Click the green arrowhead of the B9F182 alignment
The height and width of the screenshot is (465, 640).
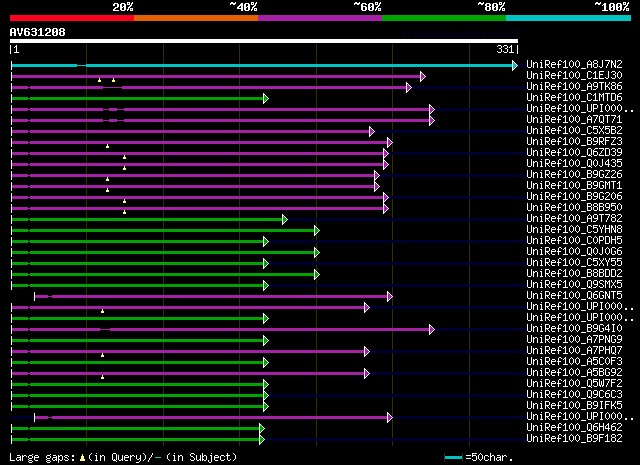(x=262, y=440)
